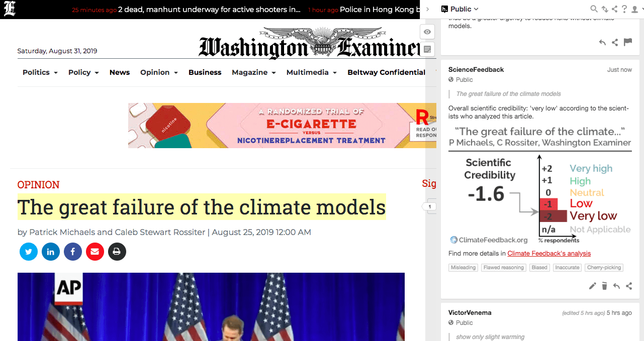Open the annotation sort options icon

[x=604, y=9]
